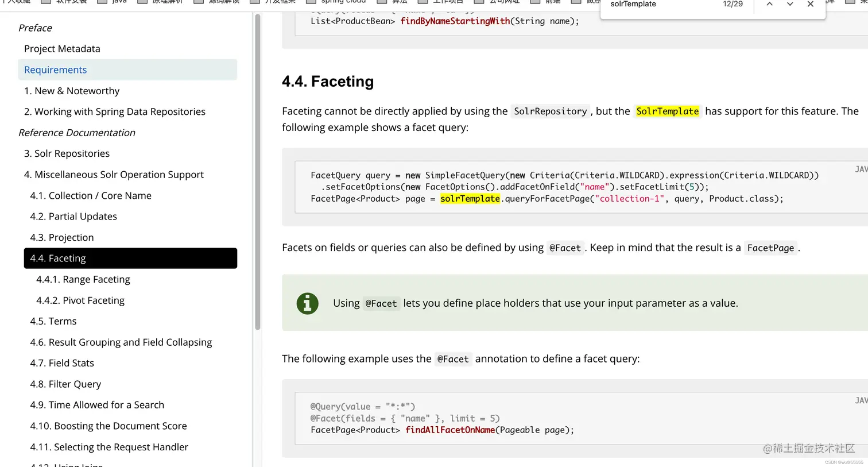Click 'Reference Documentation' sidebar heading
Screen dimensions: 868x467
(77, 133)
